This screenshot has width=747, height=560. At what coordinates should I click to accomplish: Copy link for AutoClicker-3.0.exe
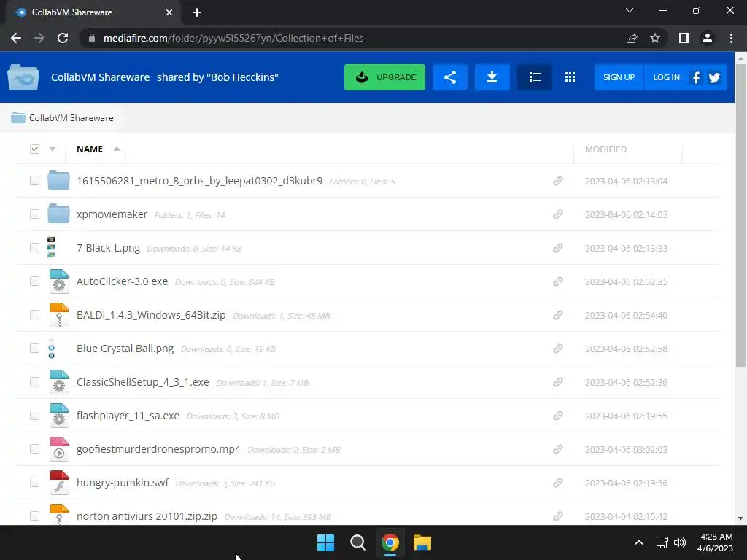click(558, 281)
